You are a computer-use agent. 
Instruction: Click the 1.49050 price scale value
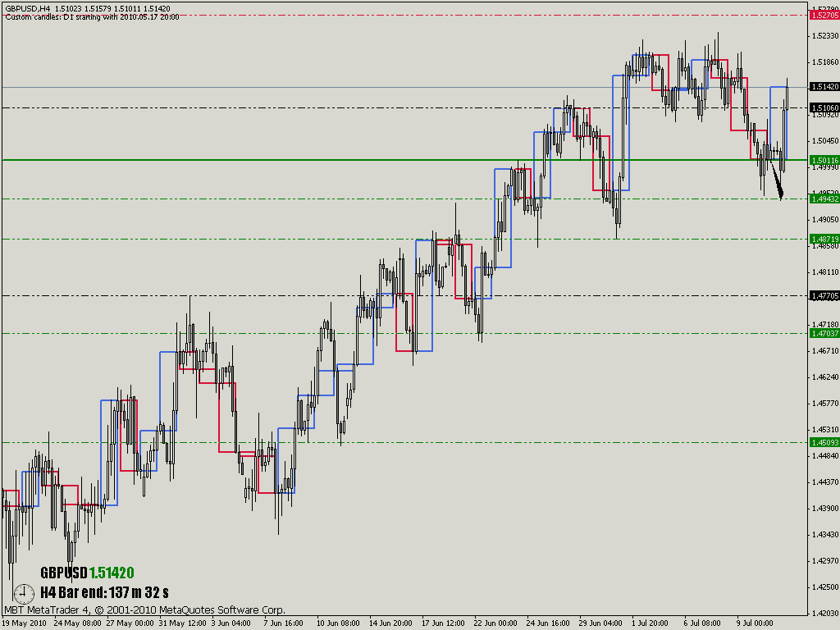pos(825,220)
